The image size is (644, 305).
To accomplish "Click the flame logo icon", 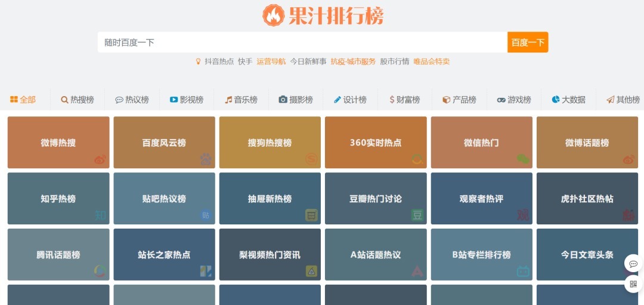I will click(274, 16).
